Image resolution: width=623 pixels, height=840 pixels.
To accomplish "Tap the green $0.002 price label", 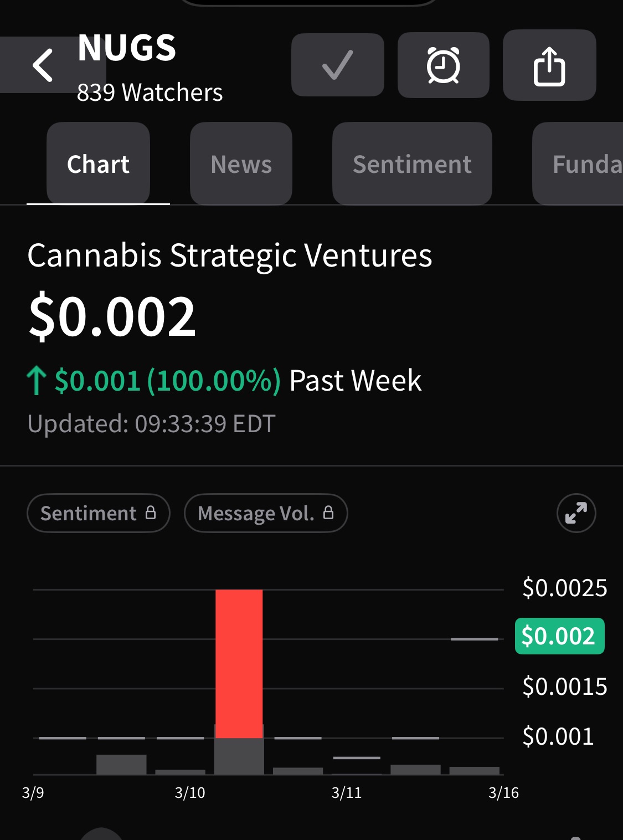I will [x=559, y=636].
